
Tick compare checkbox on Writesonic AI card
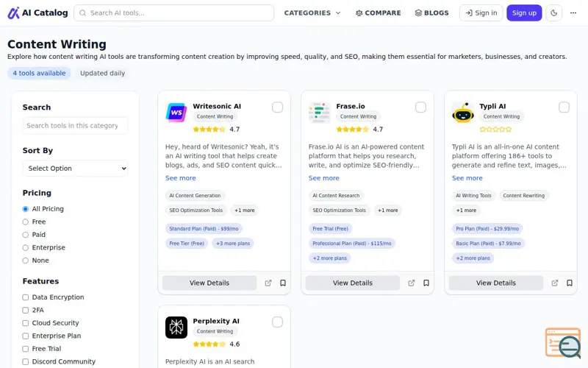click(x=277, y=107)
